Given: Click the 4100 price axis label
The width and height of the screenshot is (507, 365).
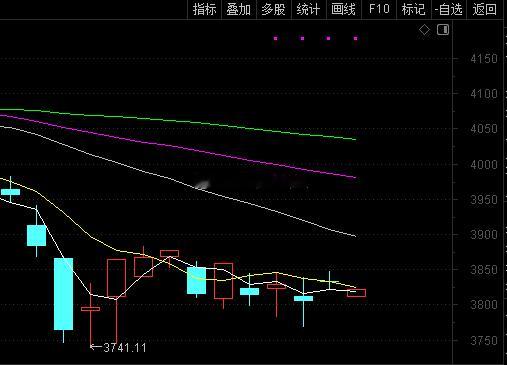Looking at the screenshot, I should [484, 94].
